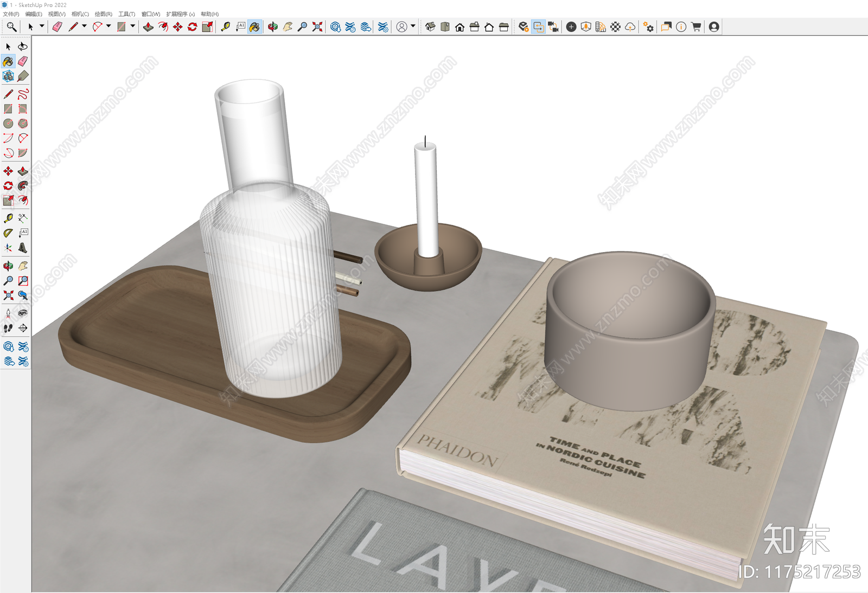Screen dimensions: 868x593
Task: Select Follow Me tool in left toolbar
Action: (23, 186)
